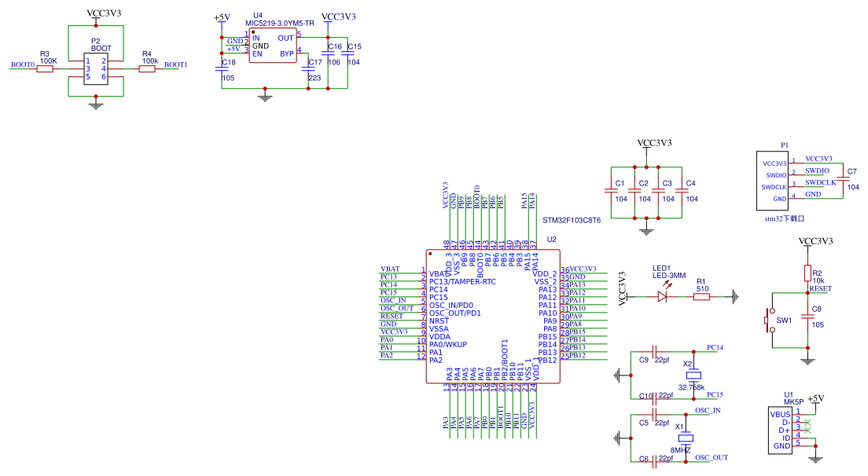Screen dimensions: 868x476
Task: Select the R3 100K resistor symbol
Action: coord(45,69)
